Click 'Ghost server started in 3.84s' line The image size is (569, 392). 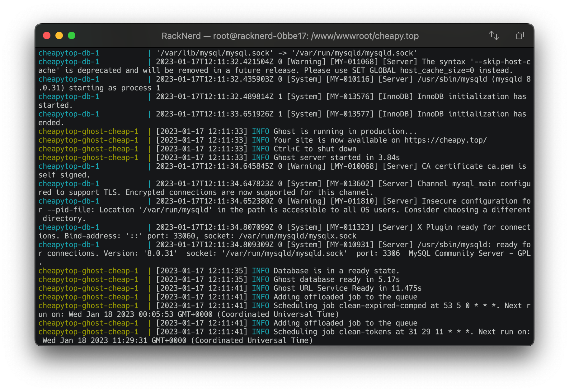336,157
